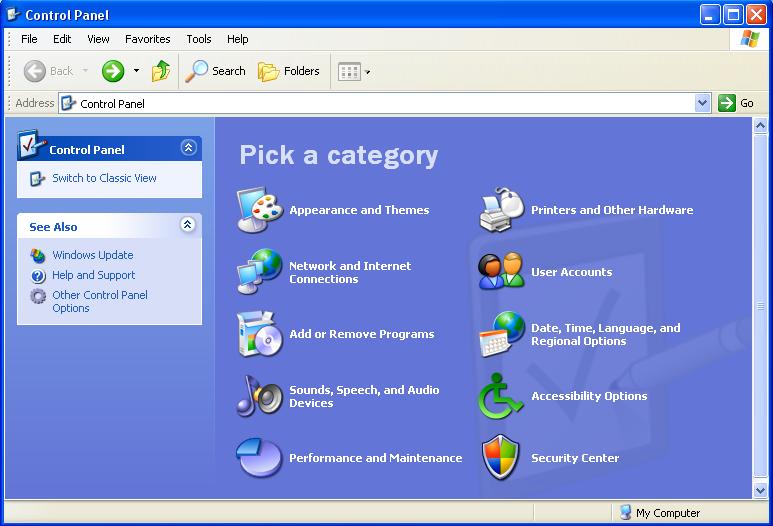Click the Date, Time, Language calendar icon
Image resolution: width=773 pixels, height=526 pixels.
click(501, 334)
